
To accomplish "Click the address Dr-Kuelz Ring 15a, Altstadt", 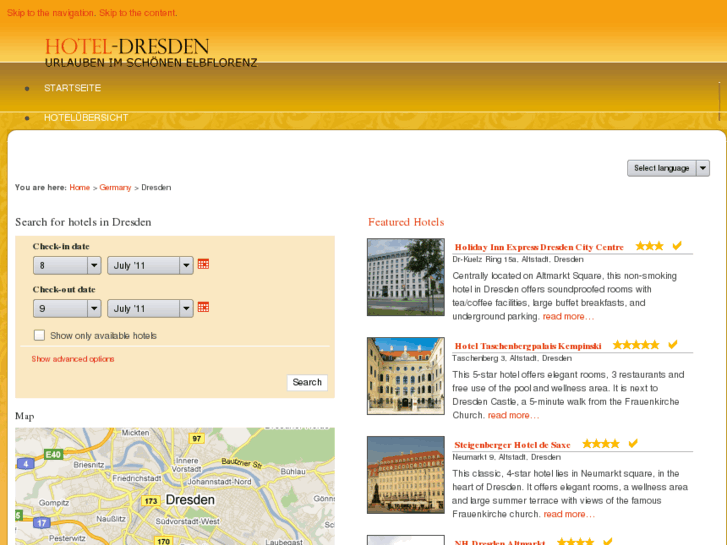I will (x=518, y=259).
